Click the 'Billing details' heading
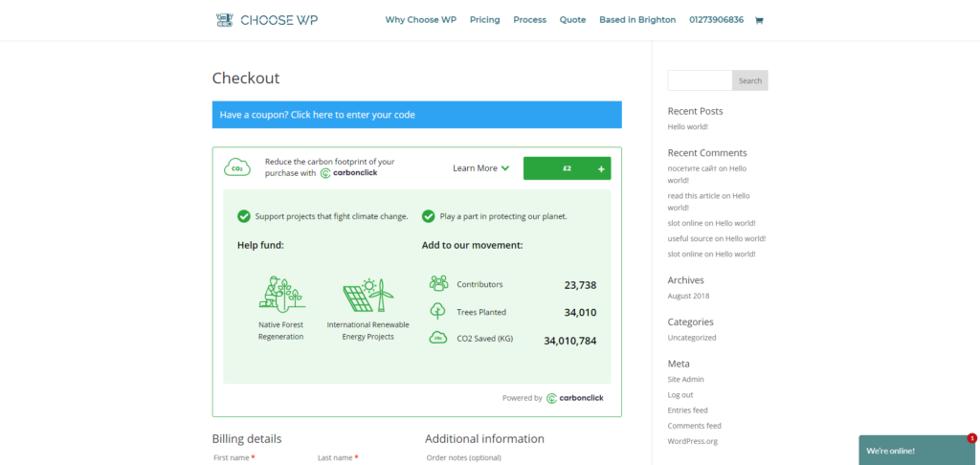Screen dimensions: 980x465 coord(247,439)
